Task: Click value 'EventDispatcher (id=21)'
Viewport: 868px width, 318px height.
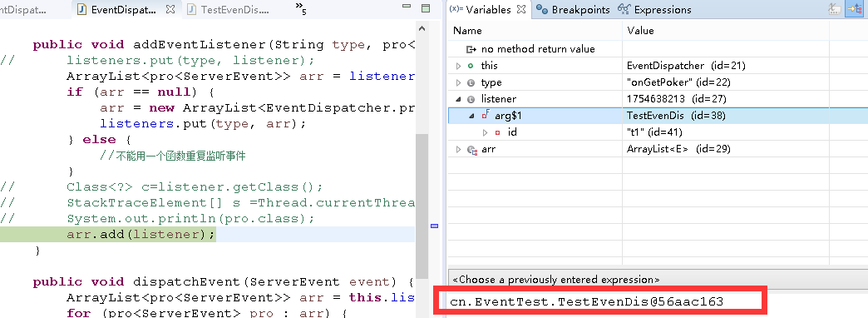Action: tap(687, 66)
